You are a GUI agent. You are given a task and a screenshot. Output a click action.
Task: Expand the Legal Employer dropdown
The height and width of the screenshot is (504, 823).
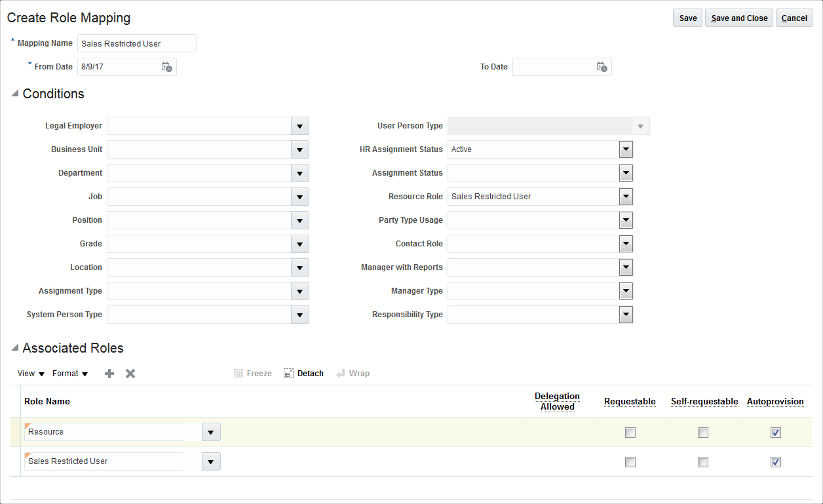click(x=299, y=126)
